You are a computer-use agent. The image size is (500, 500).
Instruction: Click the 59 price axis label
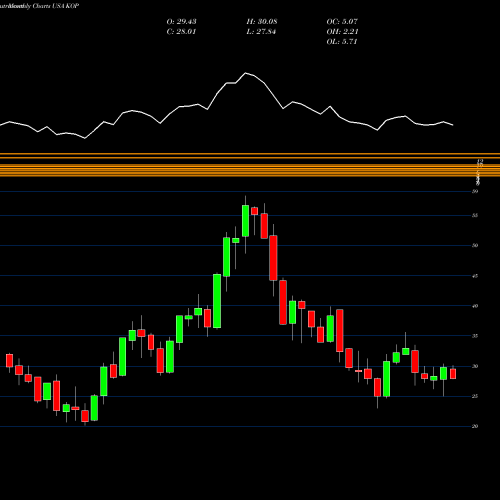[475, 191]
